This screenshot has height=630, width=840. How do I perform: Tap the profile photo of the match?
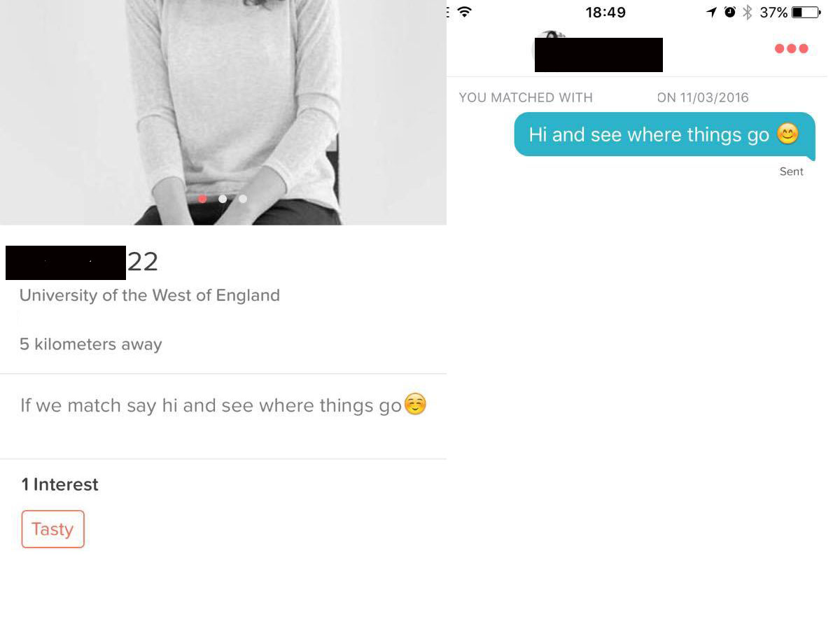(223, 112)
